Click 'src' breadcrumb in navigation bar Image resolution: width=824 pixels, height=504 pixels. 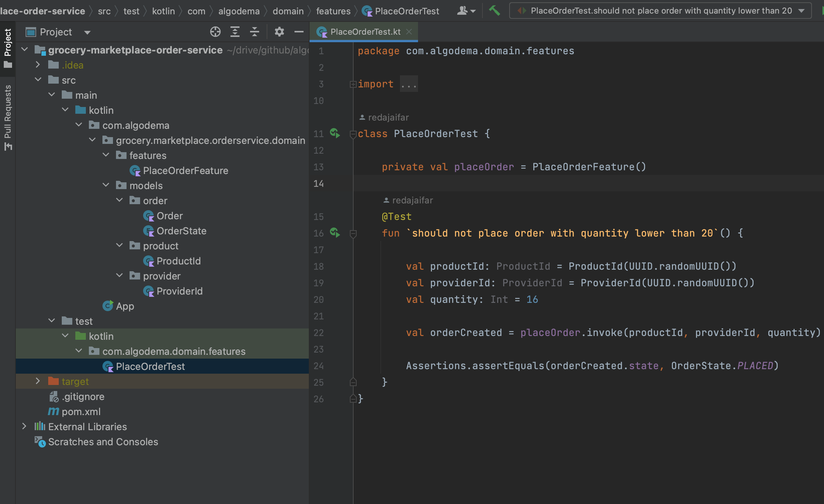click(104, 11)
